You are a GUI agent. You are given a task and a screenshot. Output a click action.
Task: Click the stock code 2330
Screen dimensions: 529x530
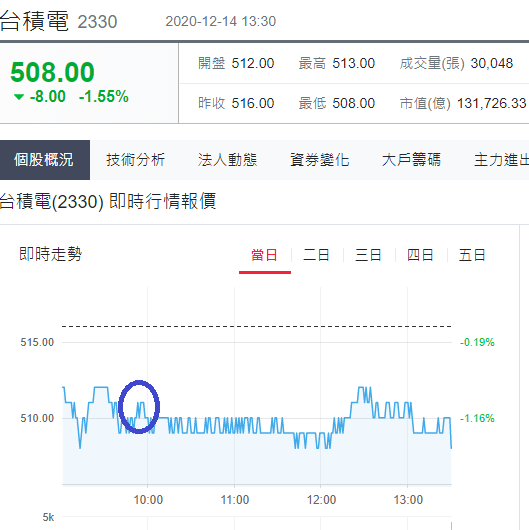point(97,22)
